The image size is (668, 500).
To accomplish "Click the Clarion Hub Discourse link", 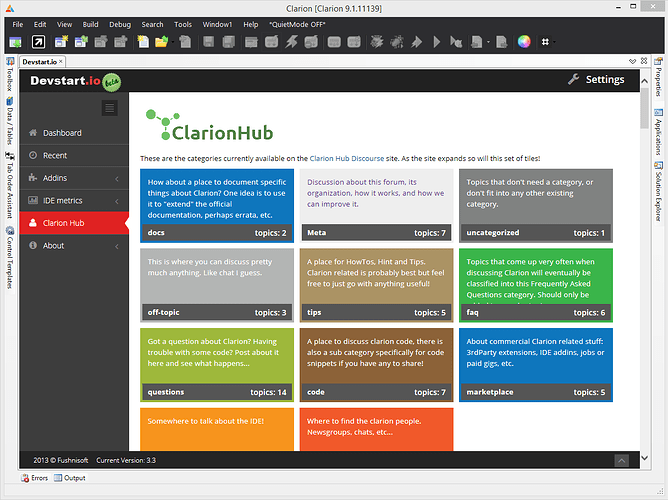I will (x=356, y=158).
